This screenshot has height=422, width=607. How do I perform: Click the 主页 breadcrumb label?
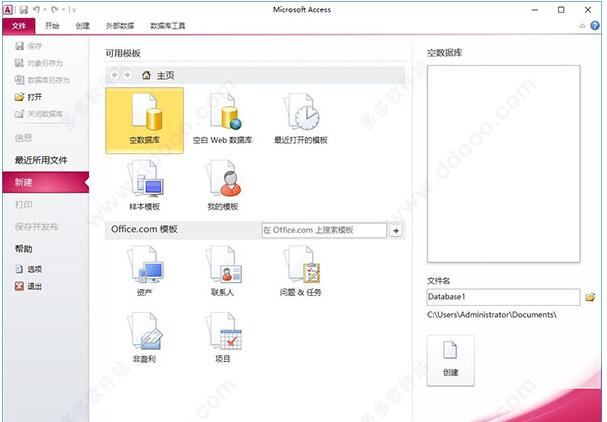[165, 75]
